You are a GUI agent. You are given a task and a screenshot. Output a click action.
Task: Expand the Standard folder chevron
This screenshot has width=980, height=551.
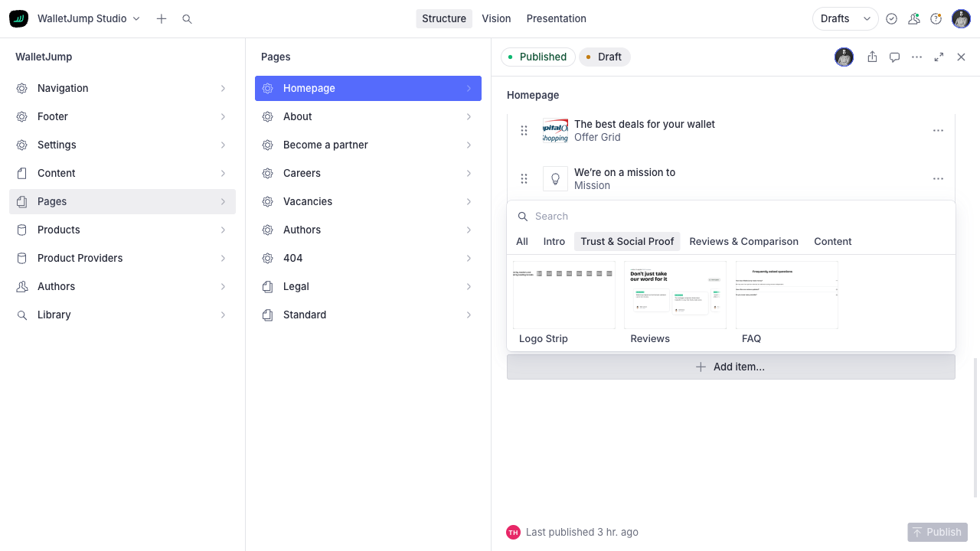pos(469,315)
